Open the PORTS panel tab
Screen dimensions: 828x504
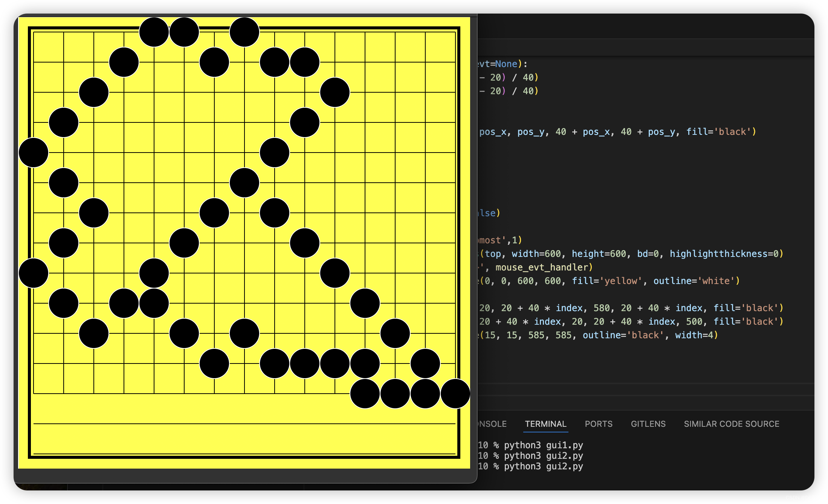(x=598, y=424)
